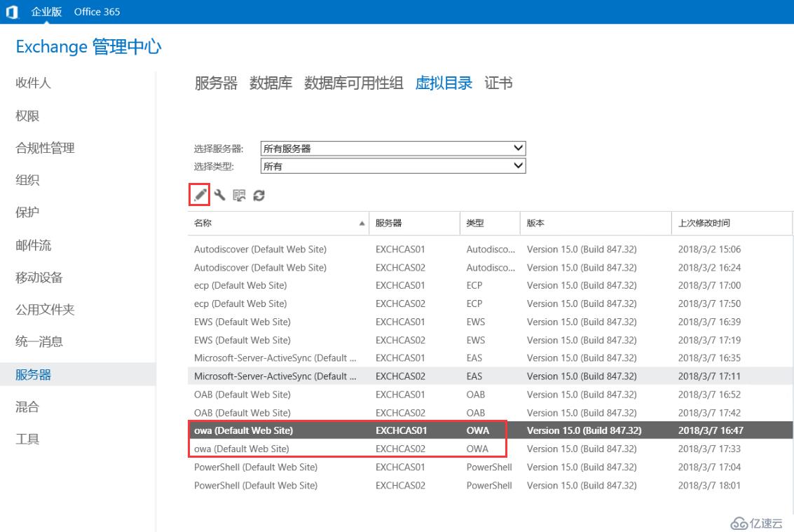
Task: Open 工具 in the sidebar
Action: click(x=27, y=439)
